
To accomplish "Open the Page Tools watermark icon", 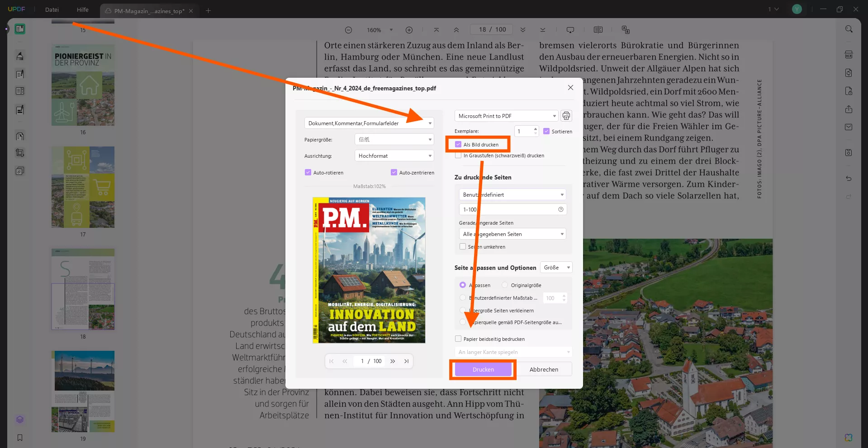I will tap(20, 171).
